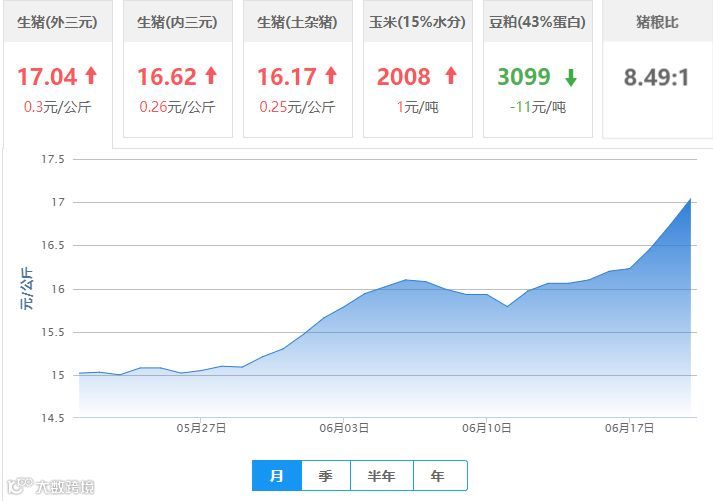Click the red up arrow beside 16.62

point(211,75)
